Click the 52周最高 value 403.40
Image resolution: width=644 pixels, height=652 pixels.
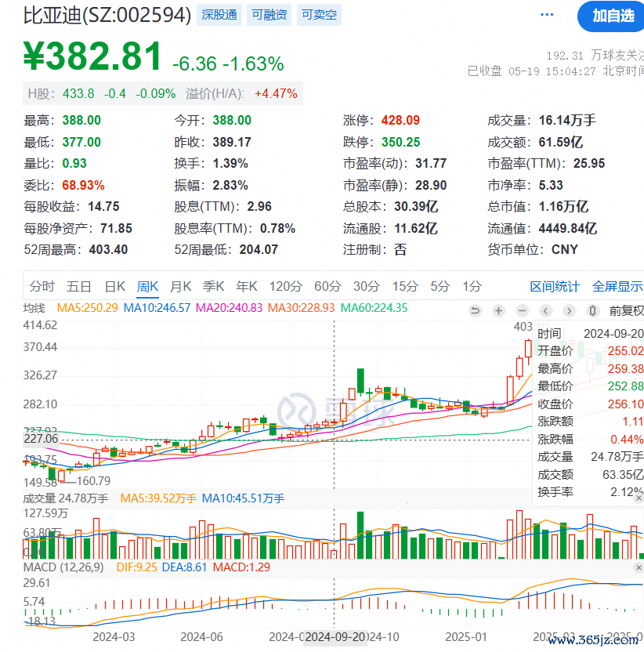coord(108,249)
